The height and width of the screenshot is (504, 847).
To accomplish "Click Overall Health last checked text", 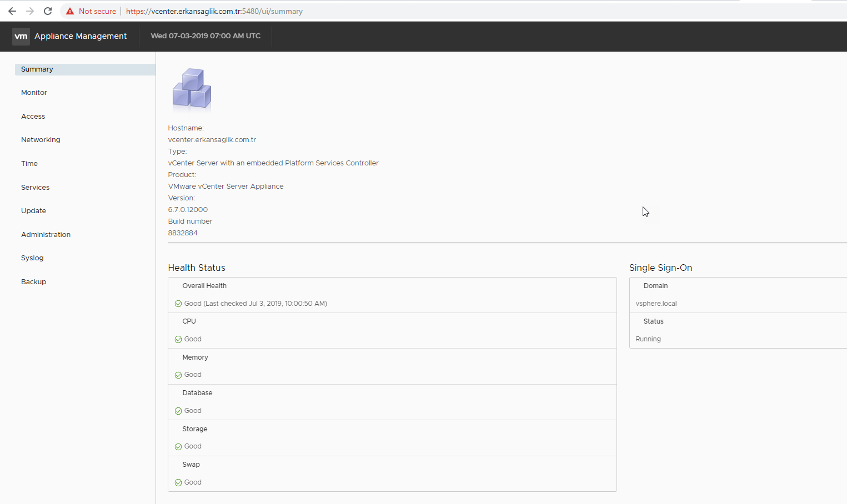I will tap(255, 304).
